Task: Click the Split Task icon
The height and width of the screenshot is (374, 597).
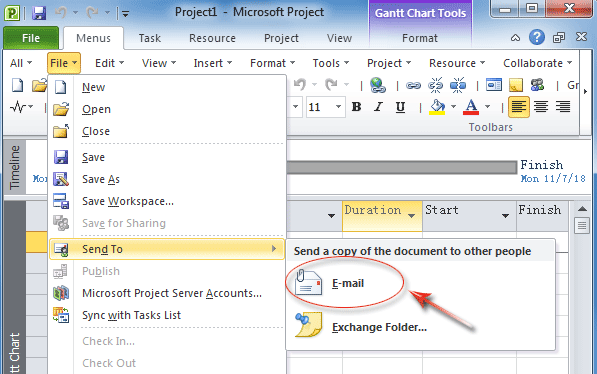Action: point(458,85)
